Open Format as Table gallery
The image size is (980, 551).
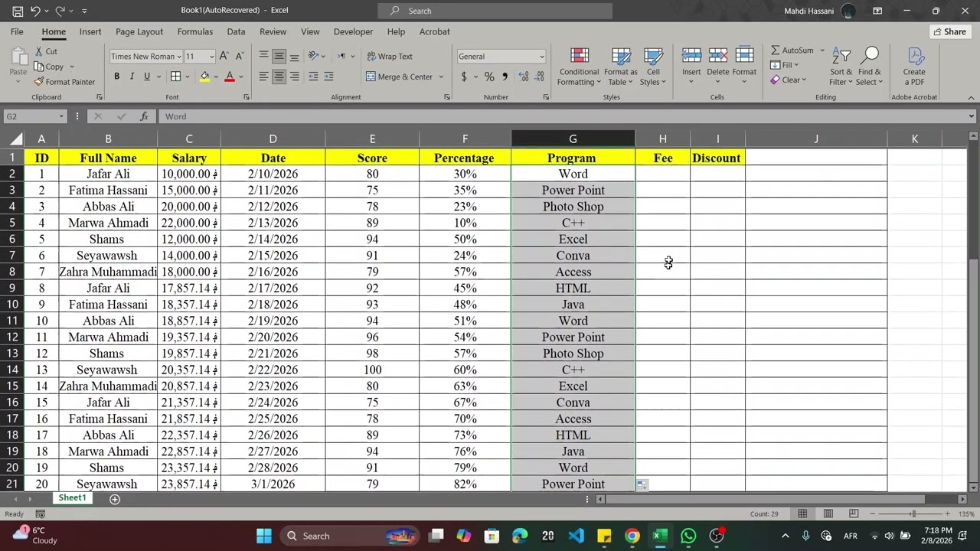click(x=621, y=67)
